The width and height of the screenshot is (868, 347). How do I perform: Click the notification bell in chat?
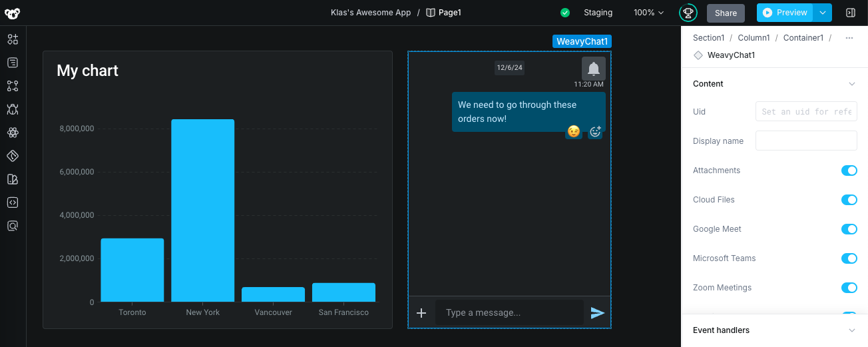(594, 69)
